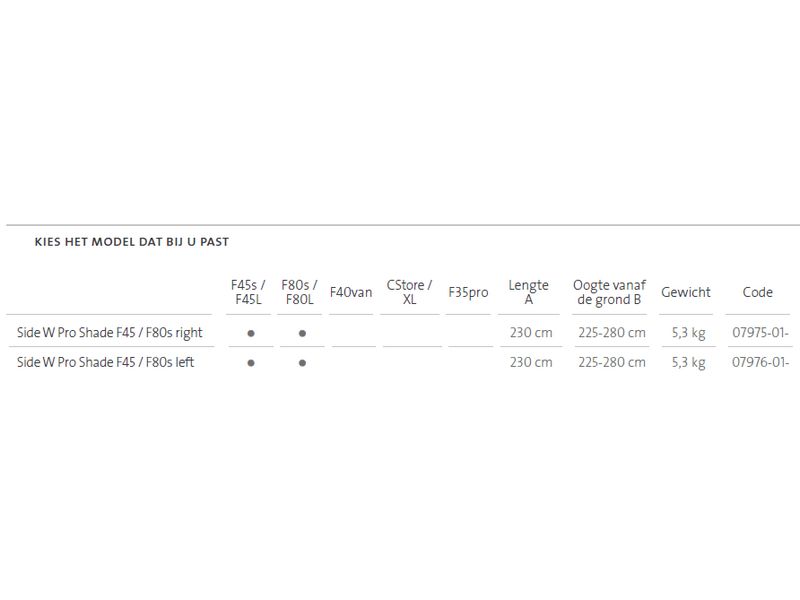800x600 pixels.
Task: Click the 'F40van' column header
Action: click(x=351, y=292)
